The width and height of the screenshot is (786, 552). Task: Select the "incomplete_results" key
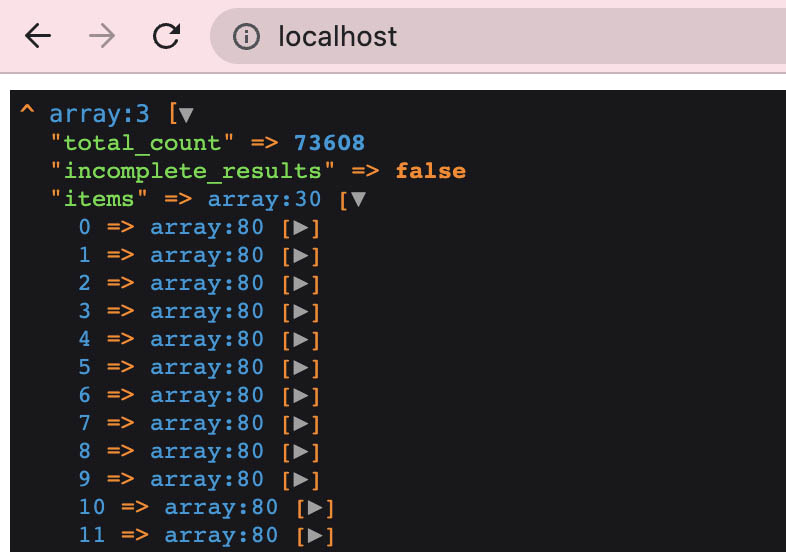[x=192, y=171]
